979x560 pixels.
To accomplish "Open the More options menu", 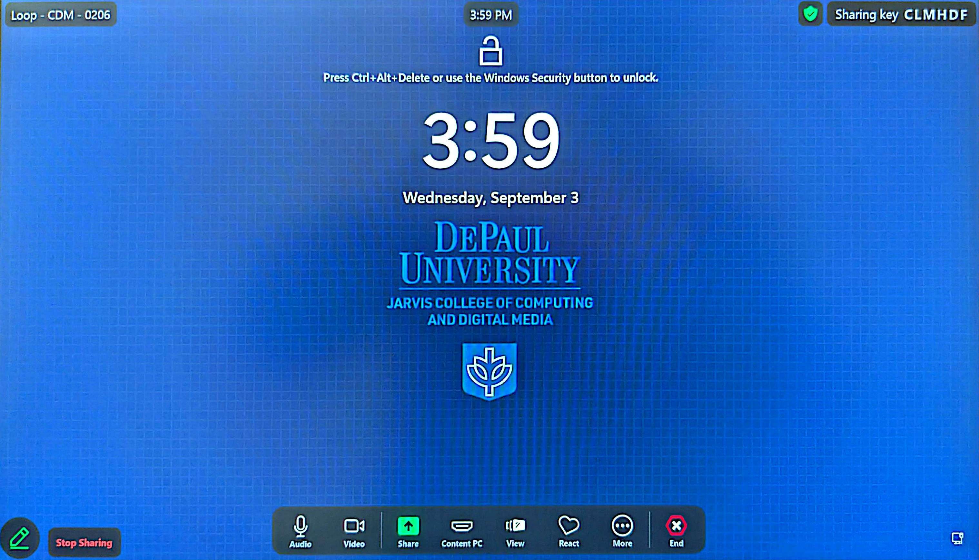I will (622, 532).
